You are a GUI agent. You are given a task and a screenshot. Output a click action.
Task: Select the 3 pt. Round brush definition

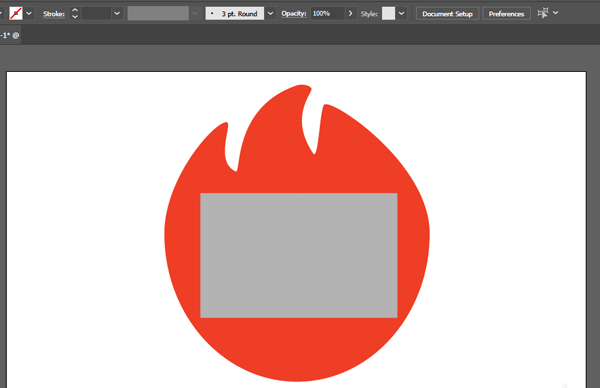(235, 13)
